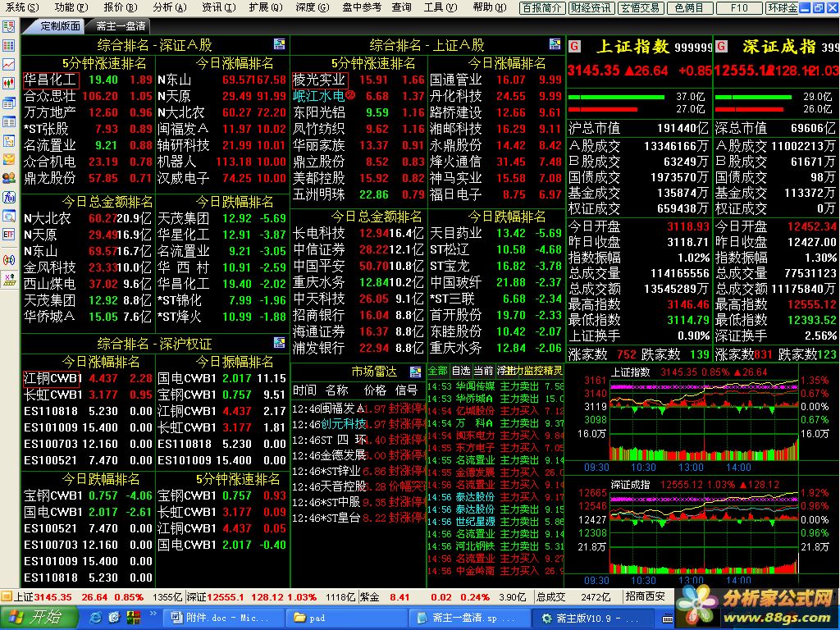Open the pad folder taskbar item

pos(347,618)
